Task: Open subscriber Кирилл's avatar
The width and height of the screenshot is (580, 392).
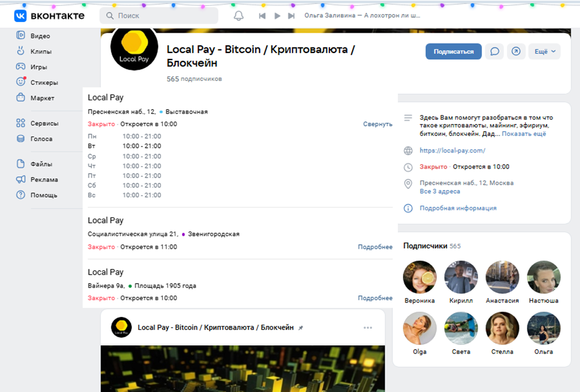Action: point(461,277)
